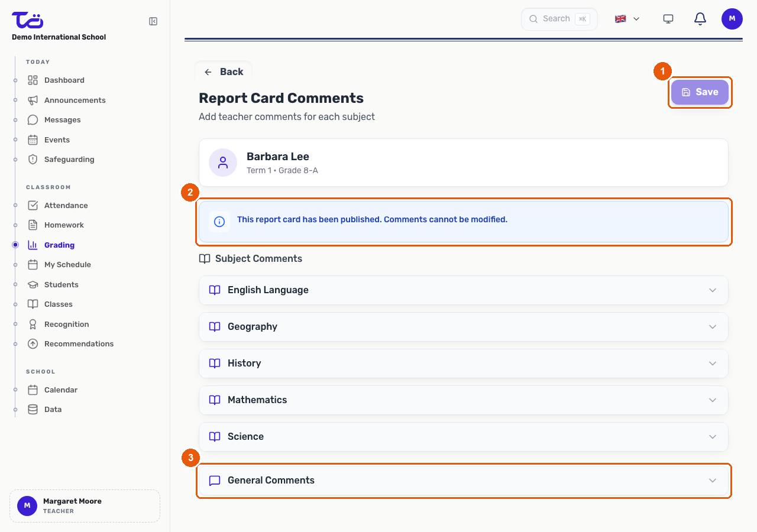Open notifications via the bell icon

point(700,19)
